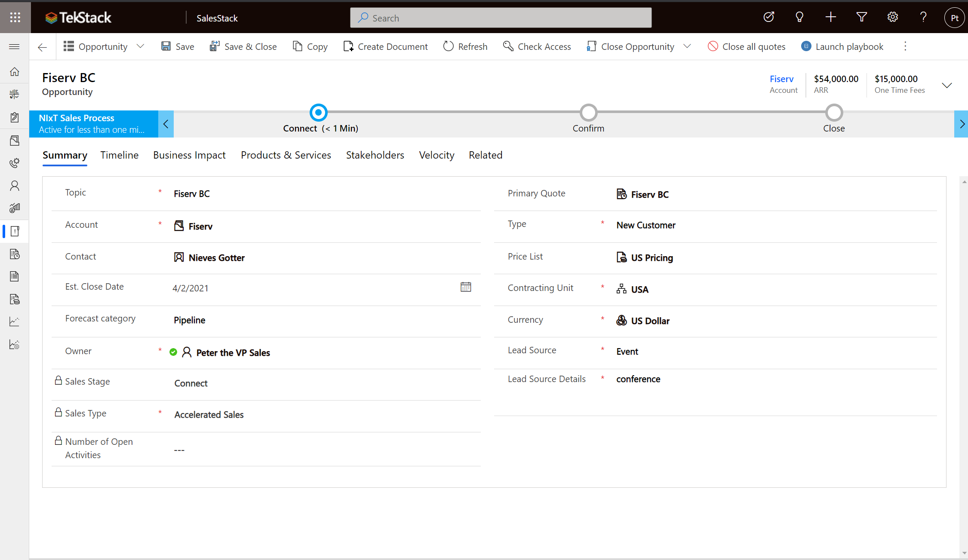Open the phone calls icon in the sidebar
This screenshot has height=560, width=968.
coord(15,163)
